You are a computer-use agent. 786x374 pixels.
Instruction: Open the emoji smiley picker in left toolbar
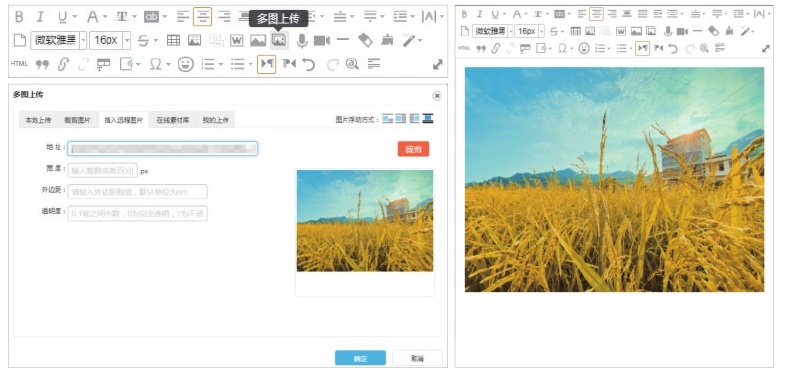point(186,64)
